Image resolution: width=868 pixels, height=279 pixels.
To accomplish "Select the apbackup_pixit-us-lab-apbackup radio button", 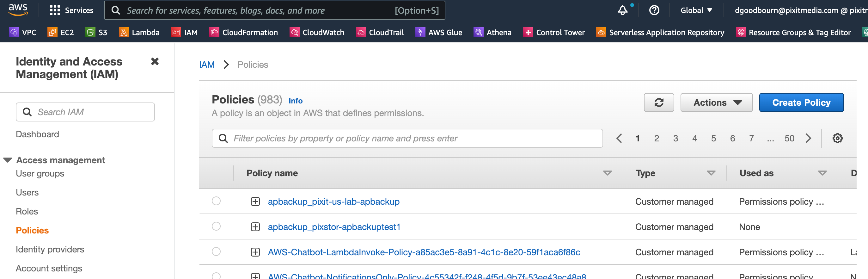I will [x=216, y=201].
